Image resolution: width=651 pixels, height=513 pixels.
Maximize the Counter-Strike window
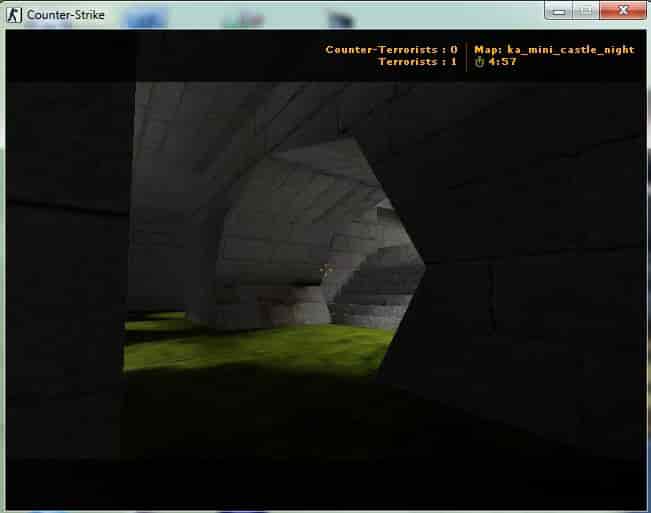585,11
